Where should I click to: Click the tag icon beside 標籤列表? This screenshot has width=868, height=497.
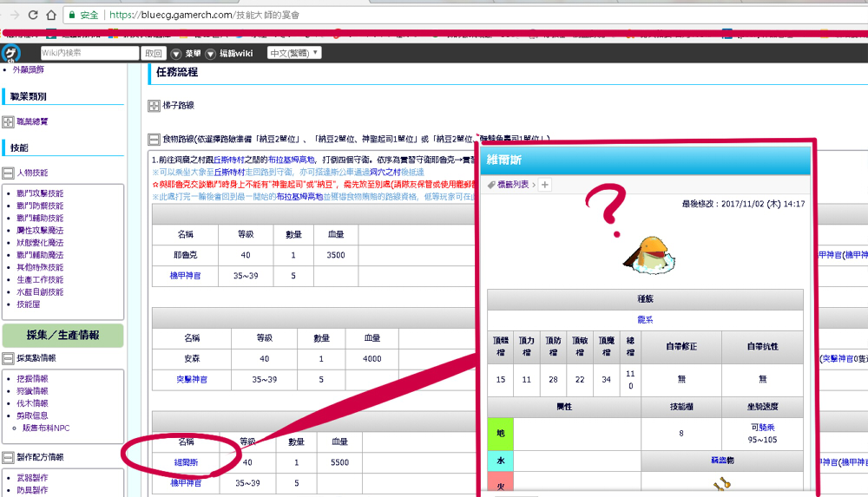(x=491, y=185)
